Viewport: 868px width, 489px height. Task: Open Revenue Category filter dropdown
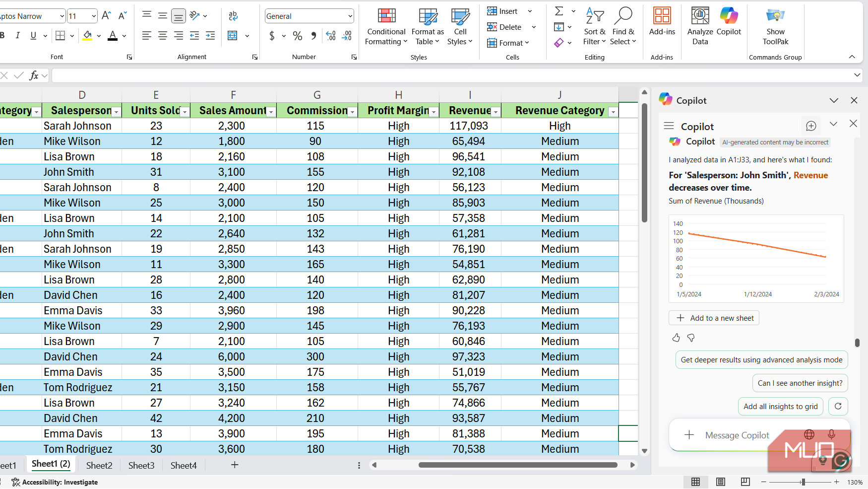[x=613, y=112]
